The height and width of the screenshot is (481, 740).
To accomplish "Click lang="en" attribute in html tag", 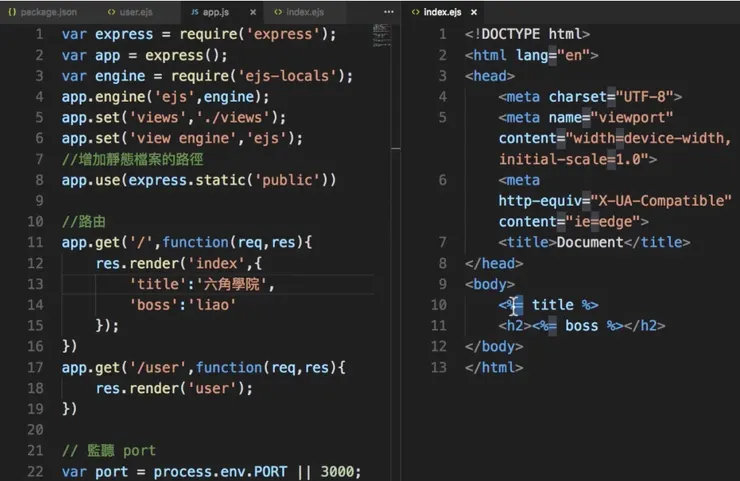I will pyautogui.click(x=553, y=55).
